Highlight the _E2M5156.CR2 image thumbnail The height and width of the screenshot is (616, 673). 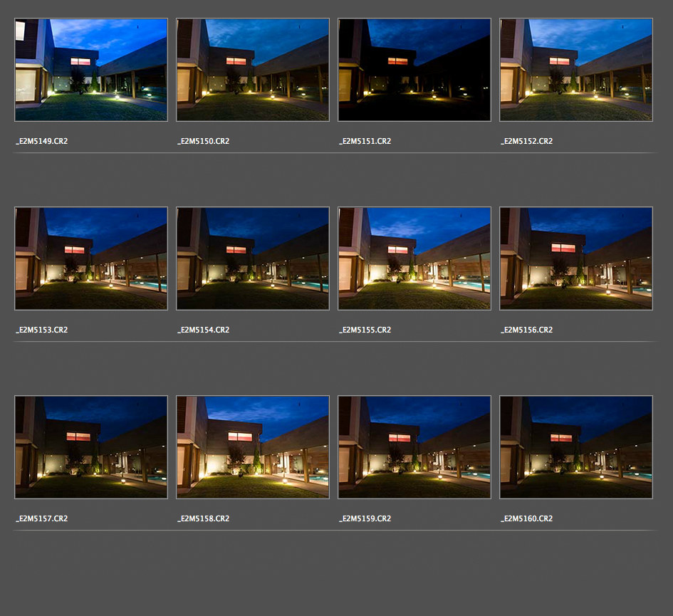576,259
